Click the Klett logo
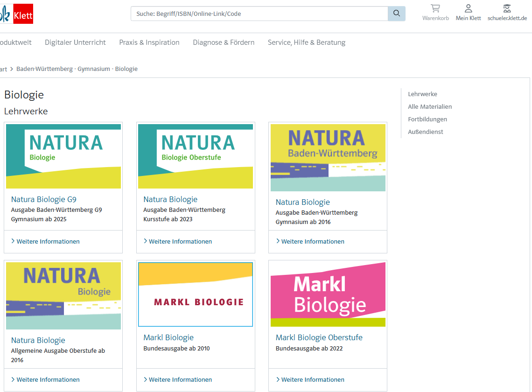Viewport: 532px width, 392px height. point(17,14)
